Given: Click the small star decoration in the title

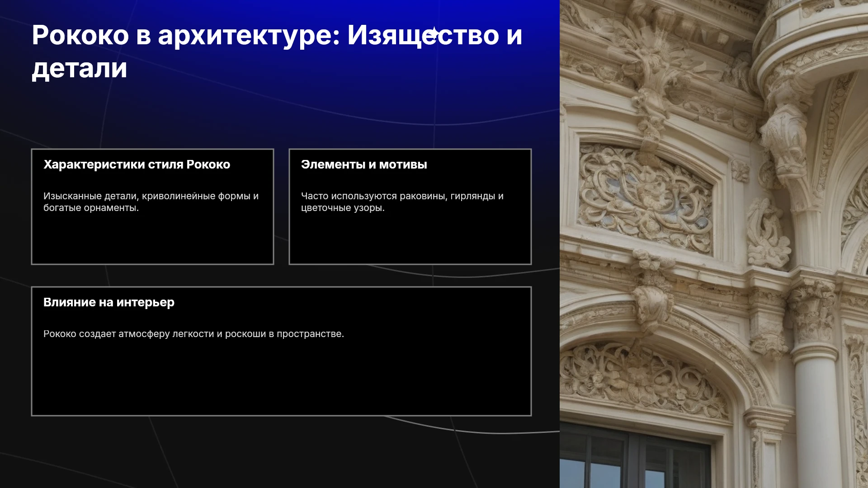Looking at the screenshot, I should tap(434, 33).
